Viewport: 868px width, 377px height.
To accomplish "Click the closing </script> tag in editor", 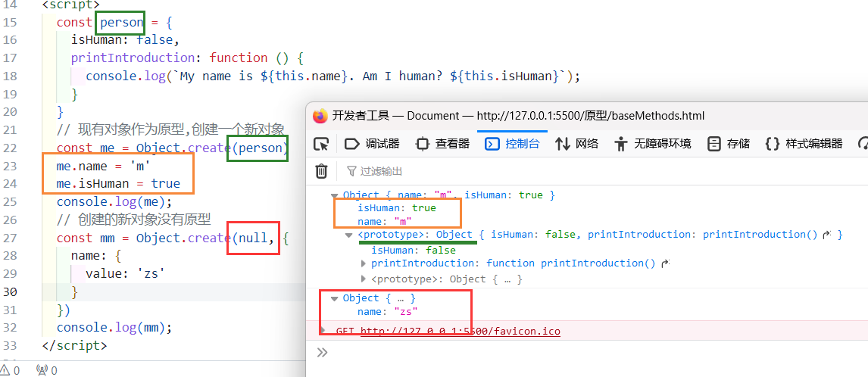I will click(x=75, y=346).
